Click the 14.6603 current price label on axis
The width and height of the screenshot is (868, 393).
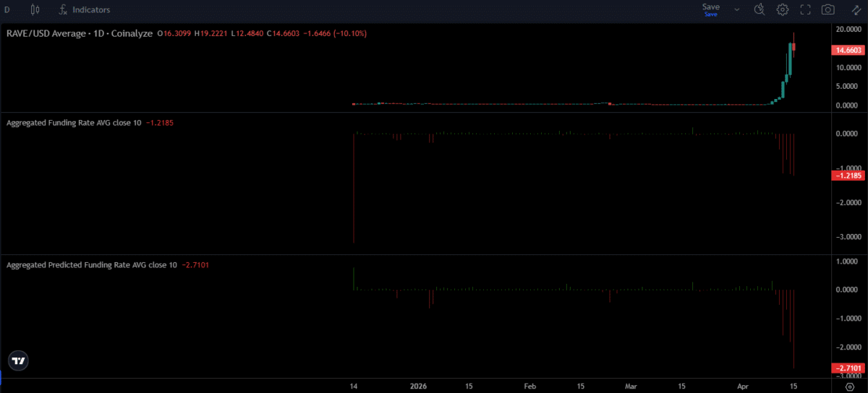(x=848, y=51)
